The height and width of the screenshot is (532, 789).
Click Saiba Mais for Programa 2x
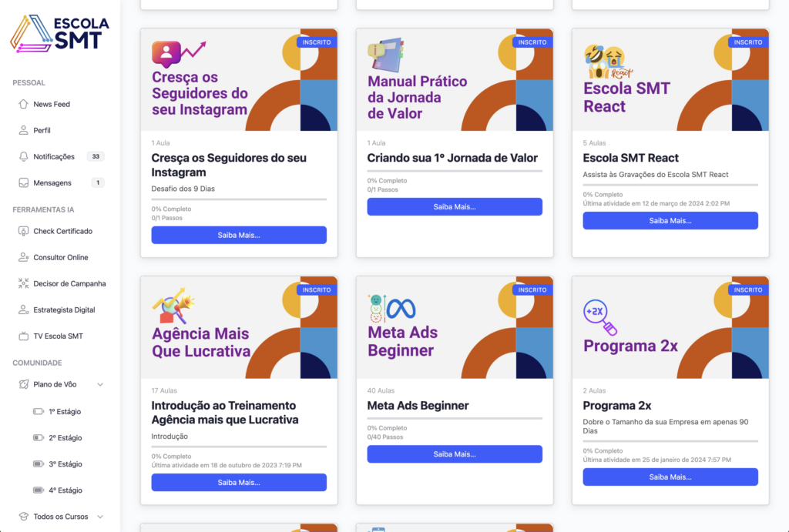670,477
